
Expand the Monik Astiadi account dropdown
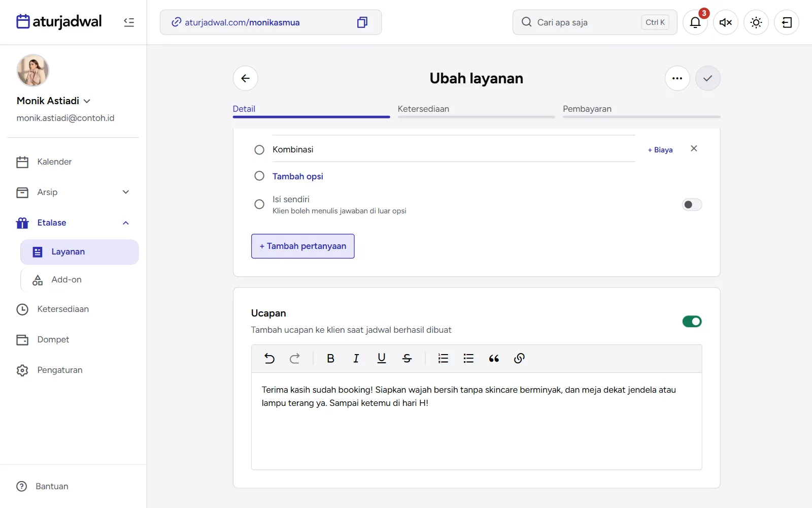point(87,101)
